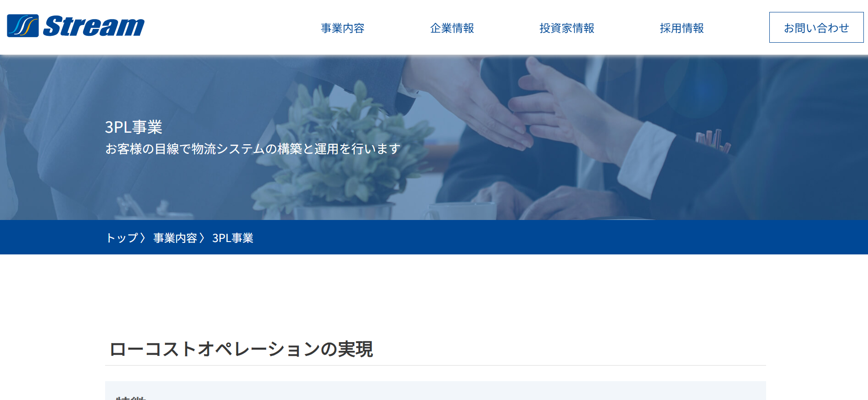Click the お問い合わせ outlined button

coord(816,28)
